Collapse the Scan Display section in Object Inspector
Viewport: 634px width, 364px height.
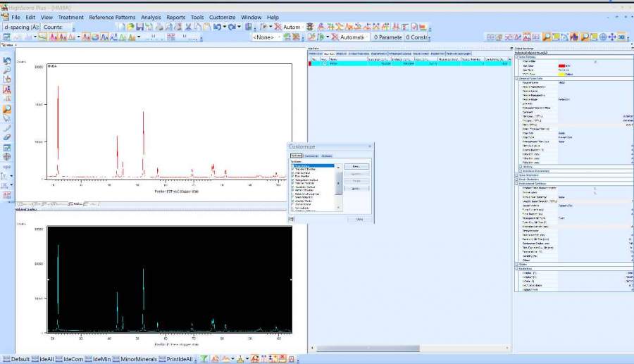tap(517, 56)
